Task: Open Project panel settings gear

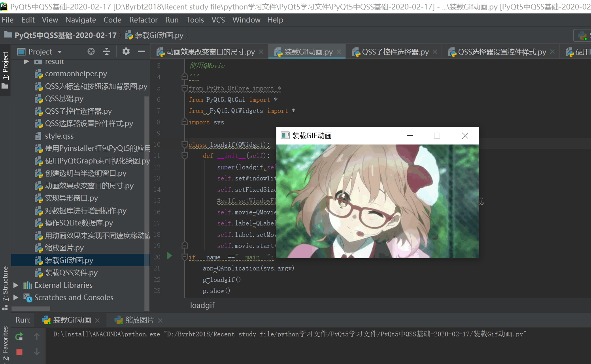Action: click(126, 51)
